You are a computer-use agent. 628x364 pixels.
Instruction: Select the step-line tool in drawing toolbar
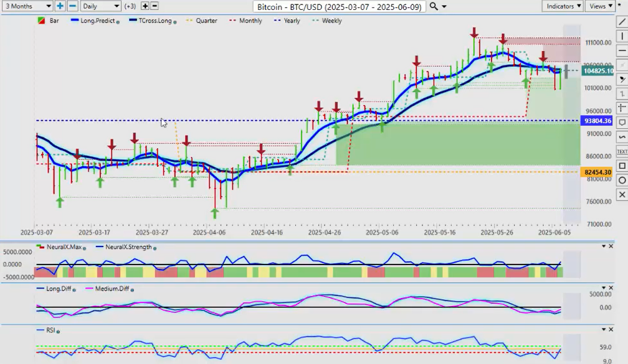[622, 93]
